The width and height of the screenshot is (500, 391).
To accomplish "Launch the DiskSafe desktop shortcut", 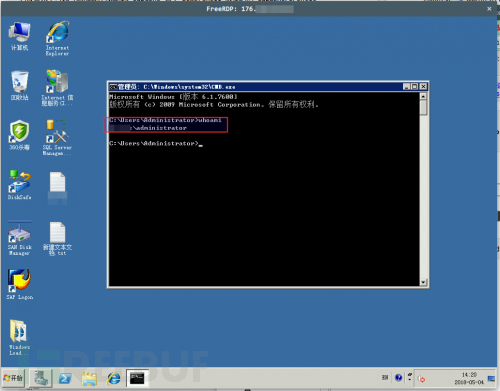I will pyautogui.click(x=20, y=185).
